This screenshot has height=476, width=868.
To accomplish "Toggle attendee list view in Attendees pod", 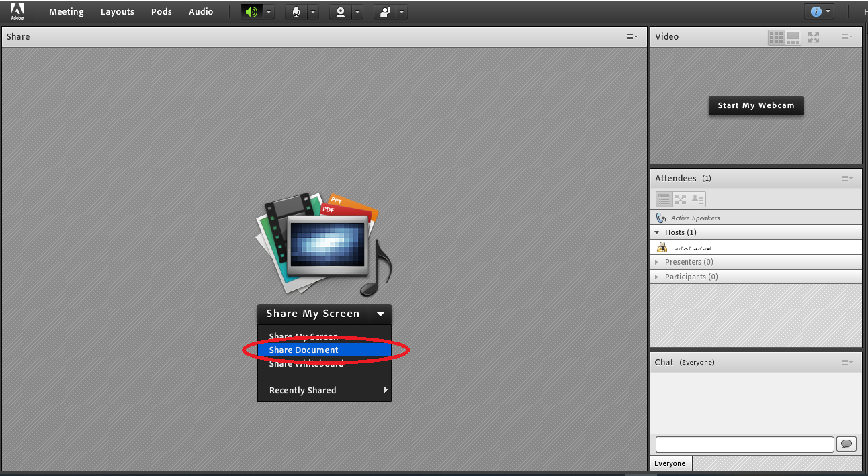I will point(663,199).
